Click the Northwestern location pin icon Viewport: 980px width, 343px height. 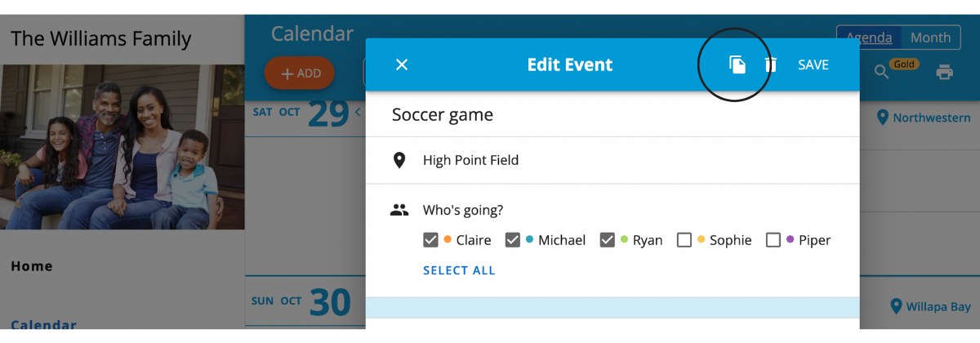click(882, 118)
